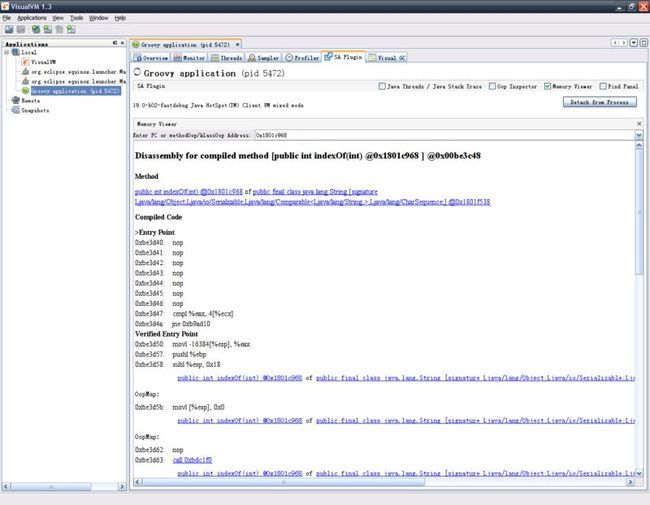Collapse the Local node in Applications tree
Screen dimensions: 650x505
[7, 52]
